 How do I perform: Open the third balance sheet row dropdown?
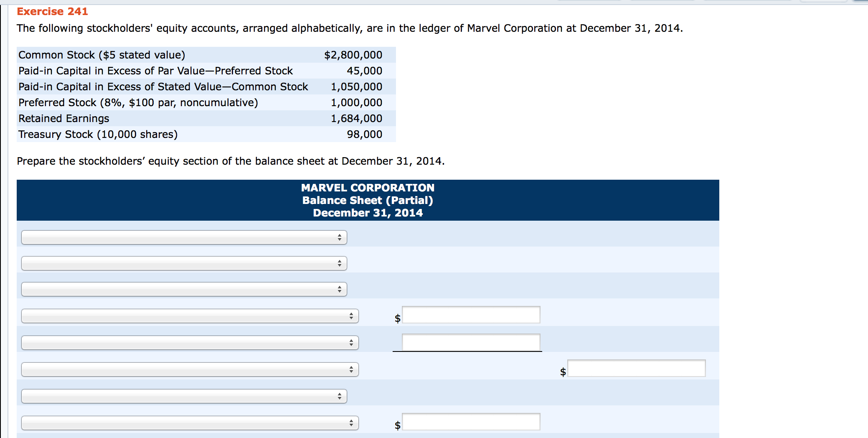(x=184, y=289)
